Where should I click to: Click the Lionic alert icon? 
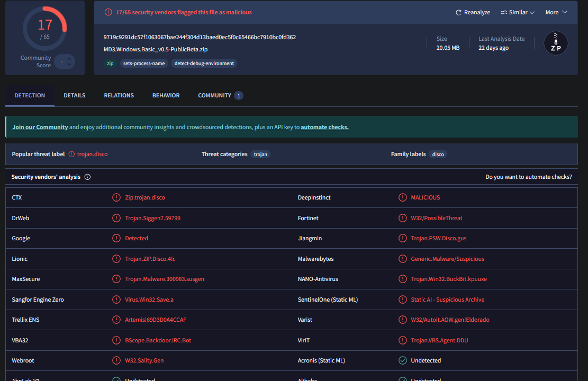tap(116, 259)
